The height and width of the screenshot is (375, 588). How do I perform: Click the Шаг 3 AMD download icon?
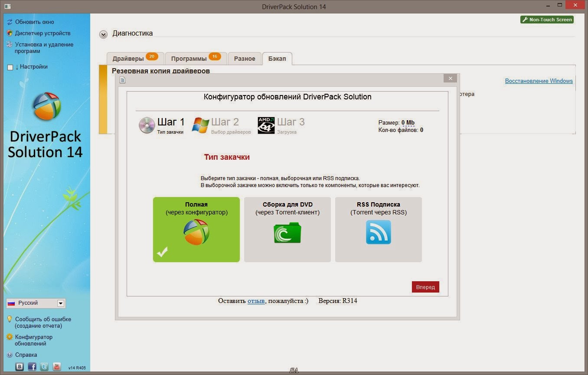(x=266, y=125)
